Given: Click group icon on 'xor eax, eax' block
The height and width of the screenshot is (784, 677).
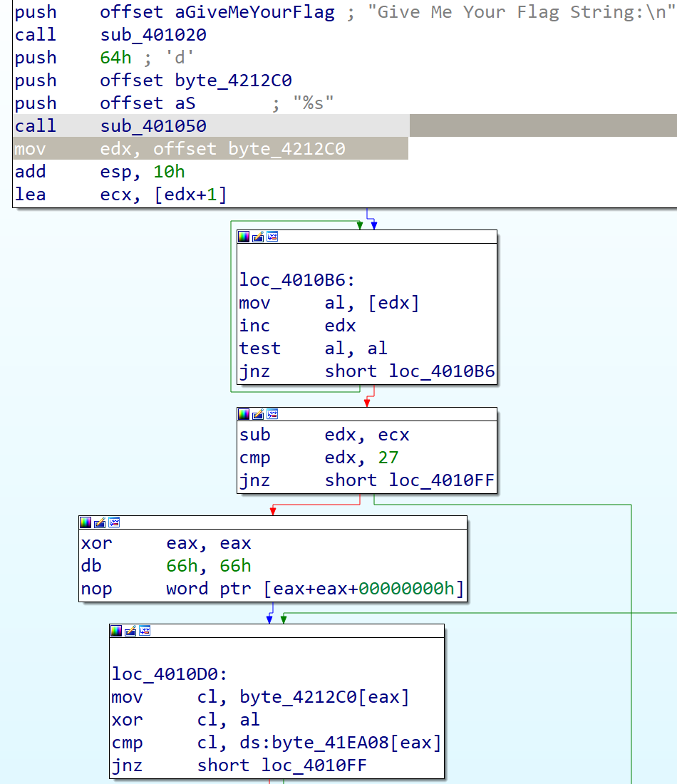Looking at the screenshot, I should [113, 522].
